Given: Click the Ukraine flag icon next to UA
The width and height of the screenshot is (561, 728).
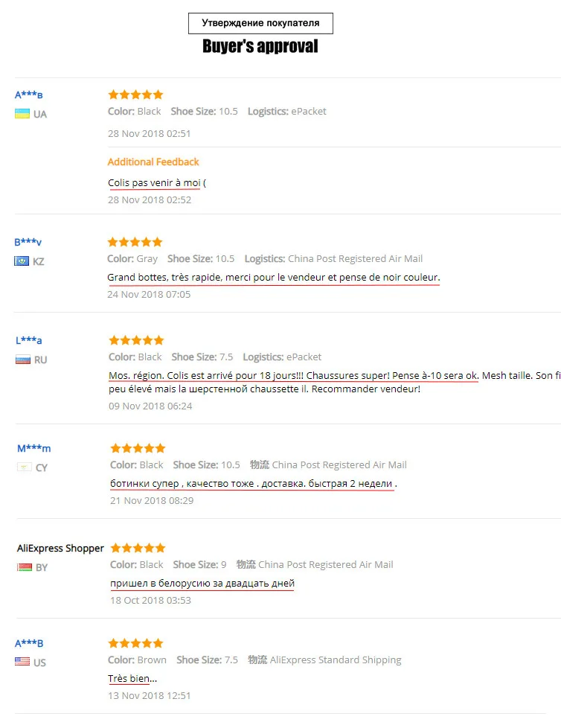Looking at the screenshot, I should coord(22,114).
